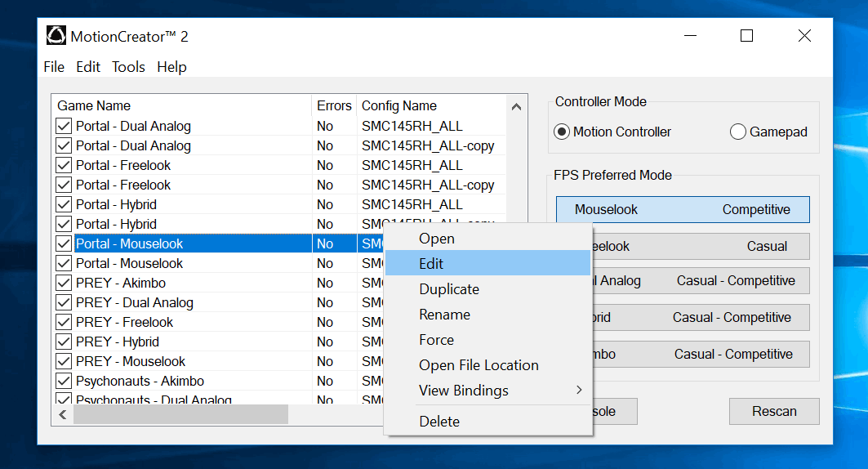
Task: Uncheck Portal - Hybrid SMC145RH_ALL checkbox
Action: click(64, 205)
